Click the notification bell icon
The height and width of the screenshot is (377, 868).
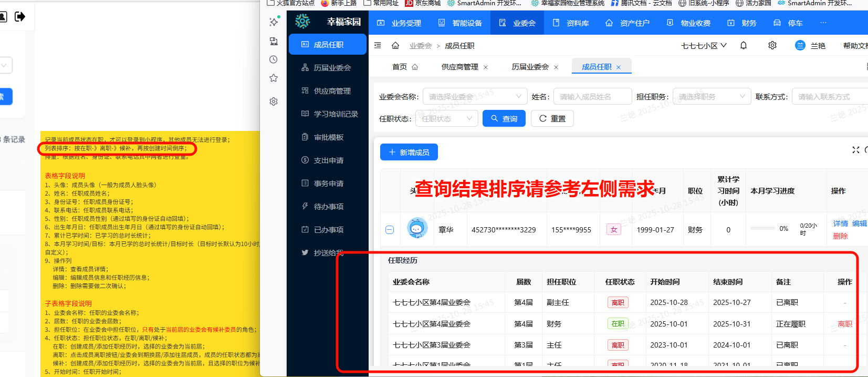click(744, 46)
